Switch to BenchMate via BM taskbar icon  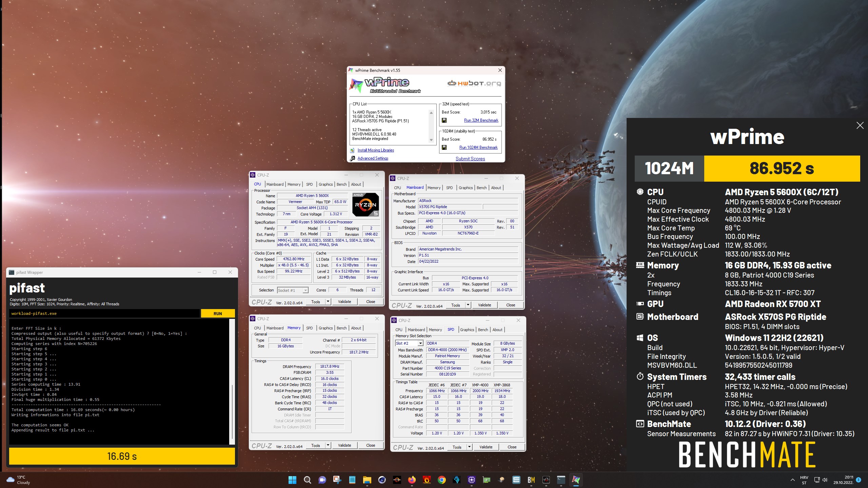click(531, 480)
